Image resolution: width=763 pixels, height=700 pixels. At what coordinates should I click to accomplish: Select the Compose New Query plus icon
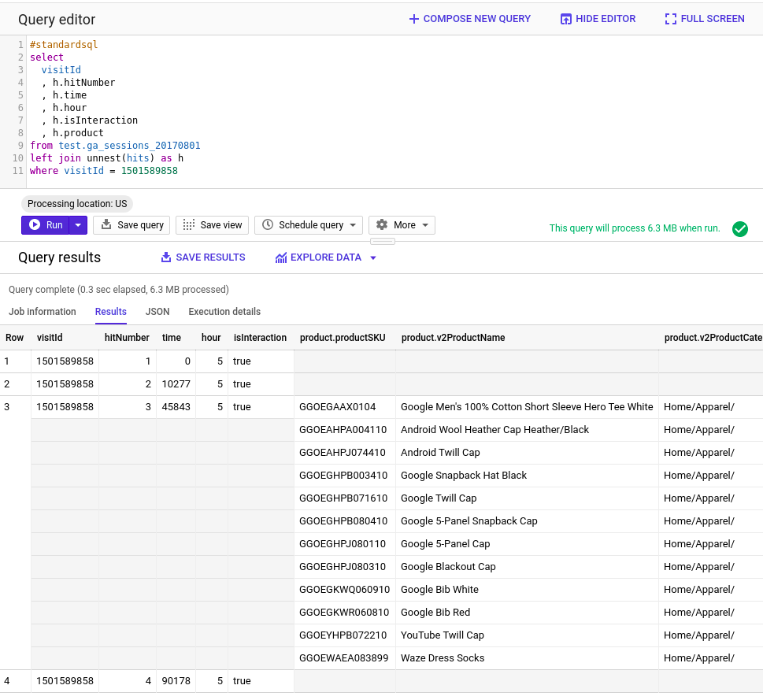coord(413,18)
